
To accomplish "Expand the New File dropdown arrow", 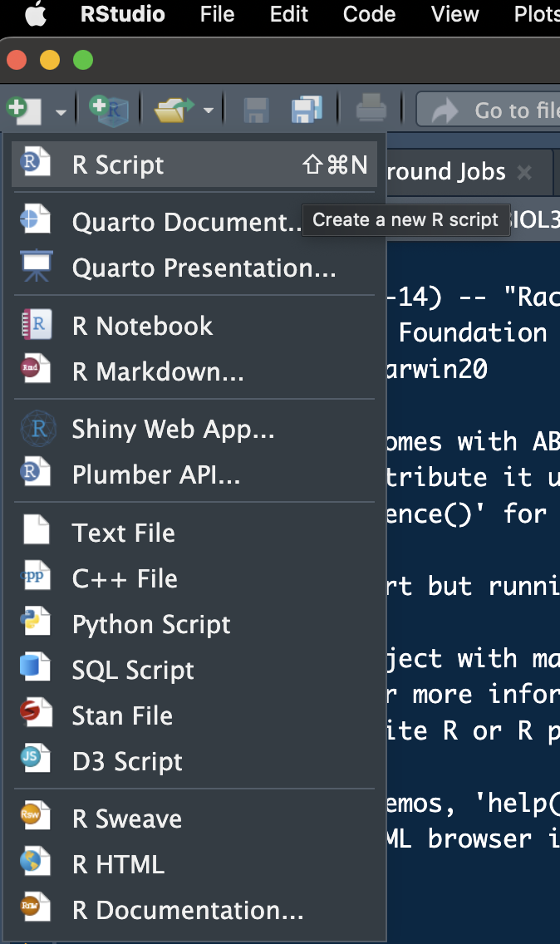I will click(x=61, y=111).
